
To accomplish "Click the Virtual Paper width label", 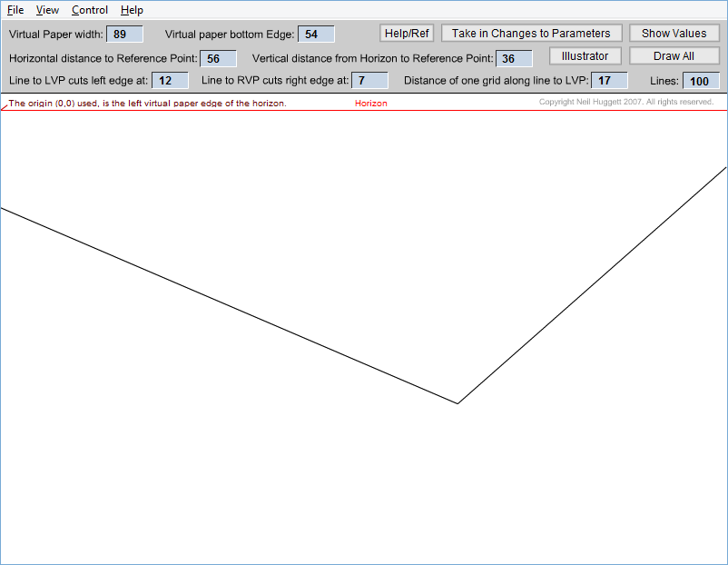I will (x=56, y=35).
